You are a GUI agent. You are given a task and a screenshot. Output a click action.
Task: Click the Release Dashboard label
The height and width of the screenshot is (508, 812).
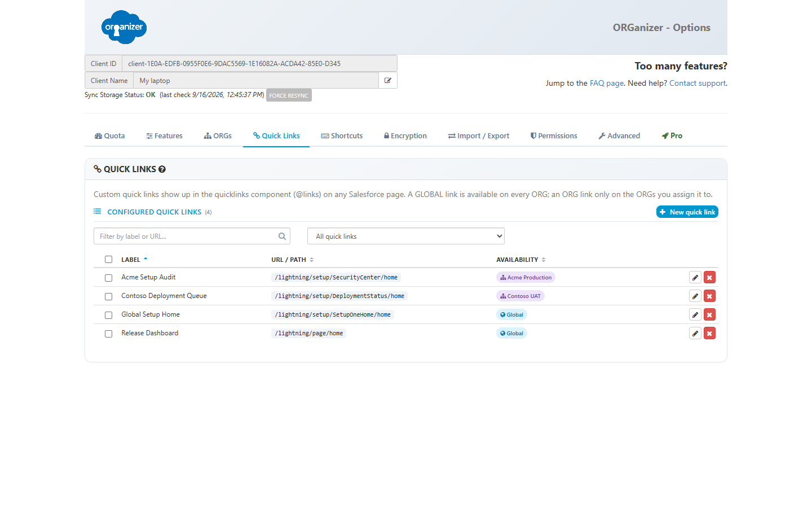click(x=150, y=333)
